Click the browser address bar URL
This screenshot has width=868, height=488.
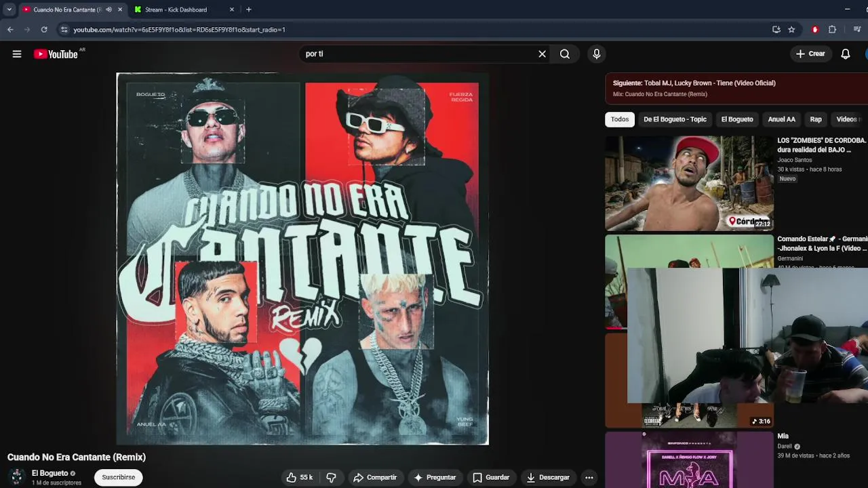click(x=179, y=30)
